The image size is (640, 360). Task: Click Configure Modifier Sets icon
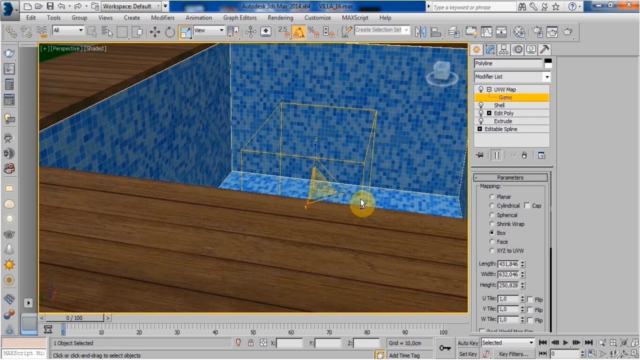541,155
